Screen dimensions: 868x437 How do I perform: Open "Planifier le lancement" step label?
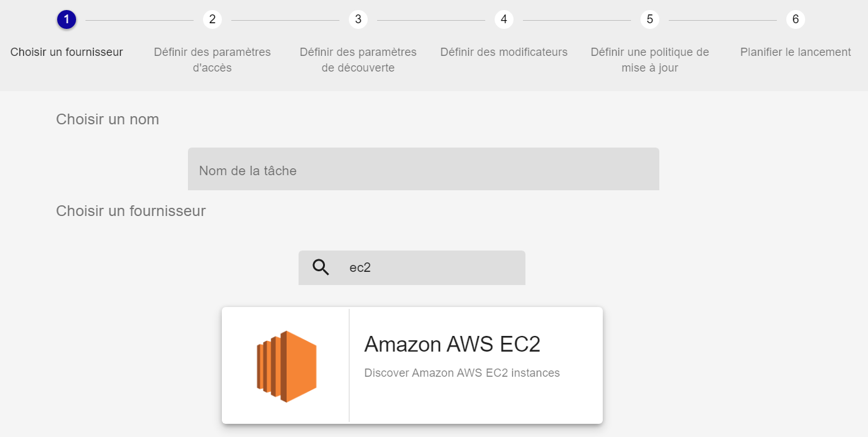tap(796, 52)
